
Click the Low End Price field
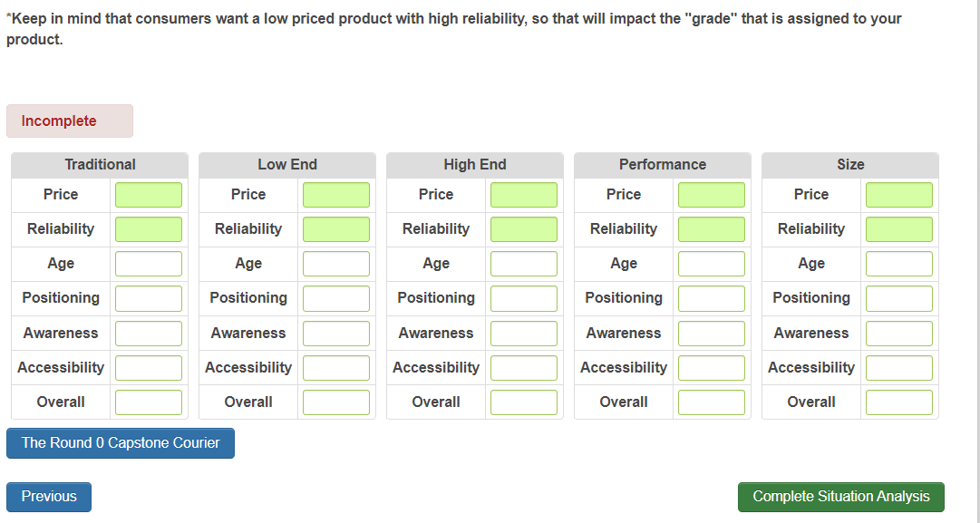coord(336,195)
